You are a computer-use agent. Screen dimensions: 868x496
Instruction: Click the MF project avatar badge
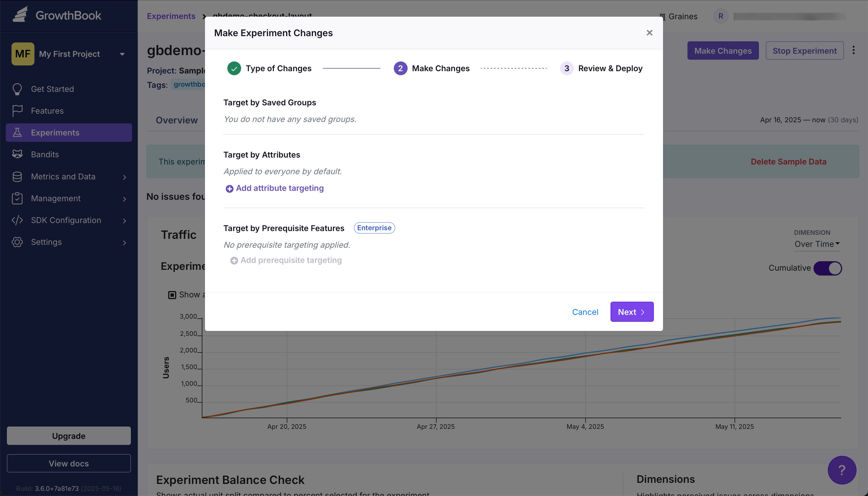click(23, 54)
